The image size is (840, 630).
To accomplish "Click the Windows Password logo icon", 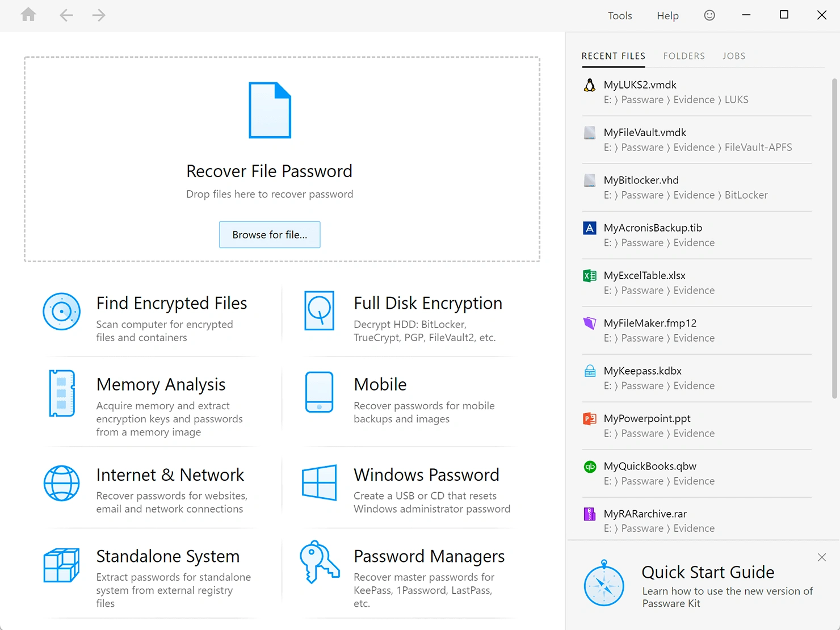I will click(x=320, y=483).
